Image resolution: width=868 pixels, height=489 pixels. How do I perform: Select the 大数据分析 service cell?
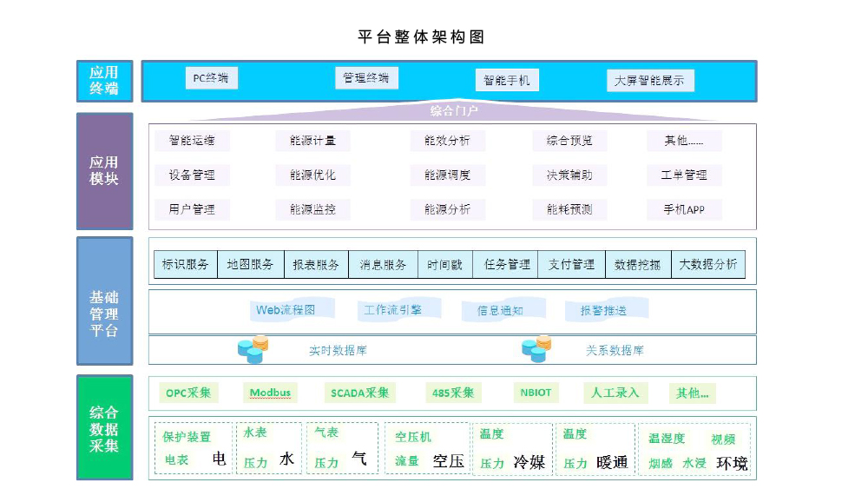coord(708,265)
